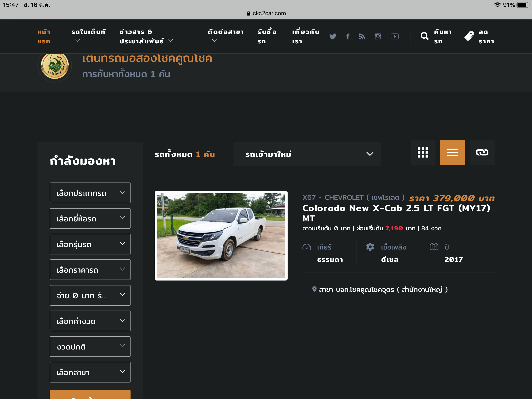Viewport: 532px width, 399px height.
Task: Click the CKC round gold logo
Action: (x=55, y=66)
